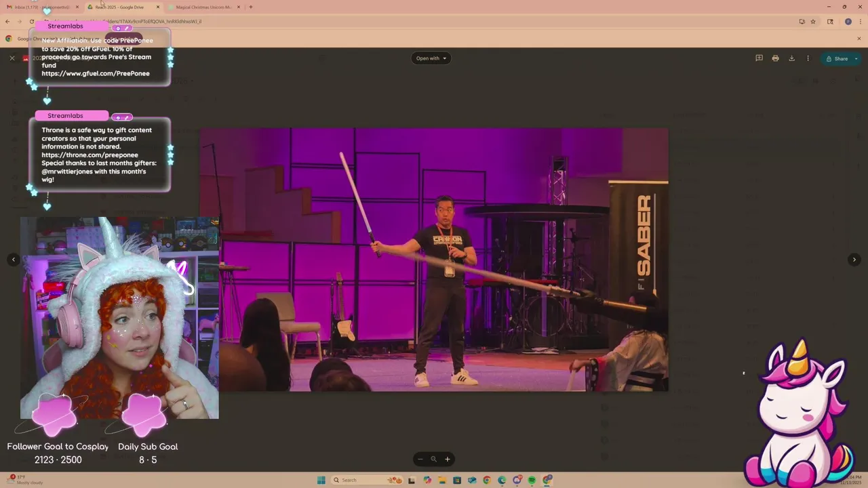
Task: Open Microsoft Edge from the taskbar
Action: 502,480
